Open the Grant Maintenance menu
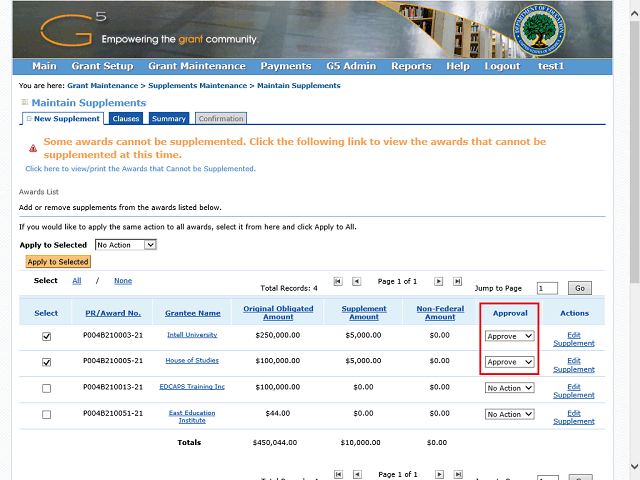 196,66
